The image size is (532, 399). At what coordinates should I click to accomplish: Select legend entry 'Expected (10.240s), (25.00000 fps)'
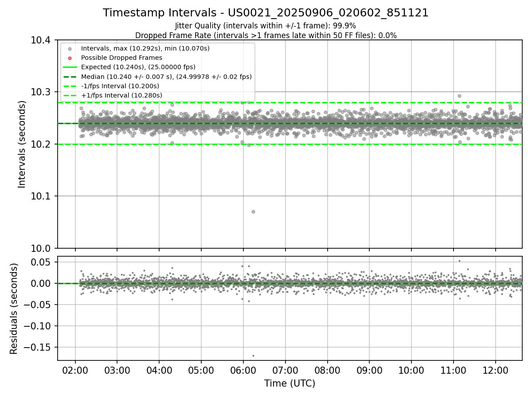[138, 67]
